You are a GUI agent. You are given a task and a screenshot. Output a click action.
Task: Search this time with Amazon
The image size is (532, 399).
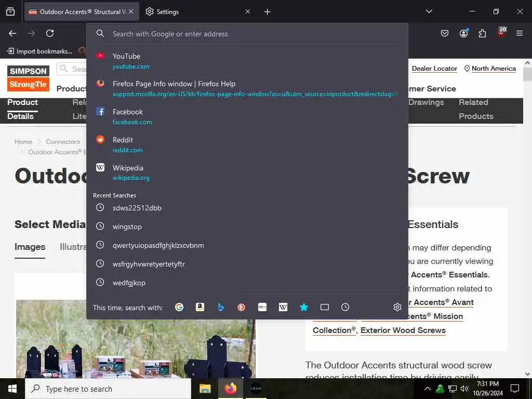(x=200, y=308)
